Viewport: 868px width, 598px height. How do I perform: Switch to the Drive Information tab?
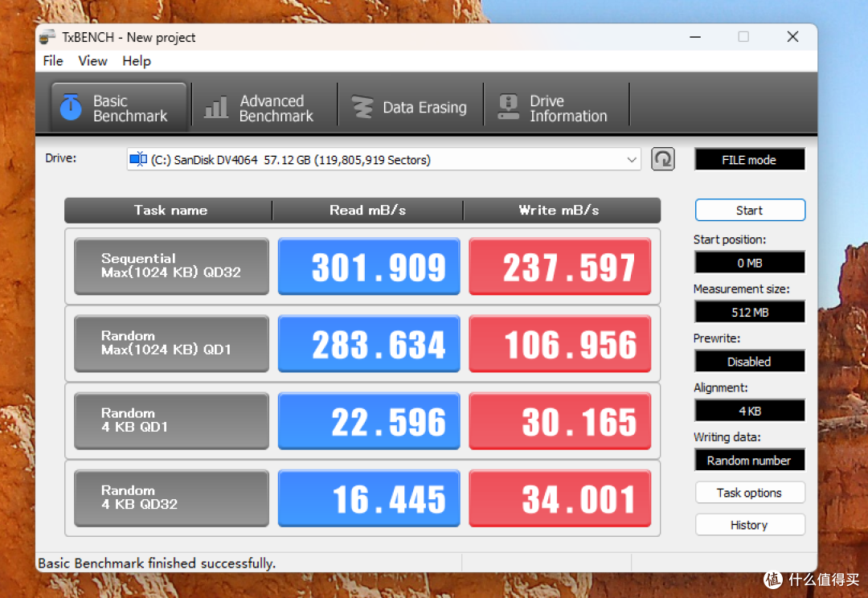pos(556,108)
